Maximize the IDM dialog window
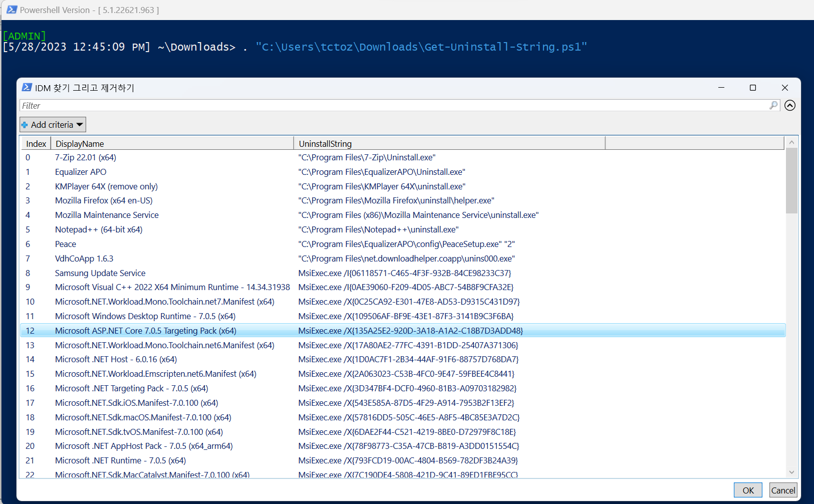 pyautogui.click(x=753, y=88)
